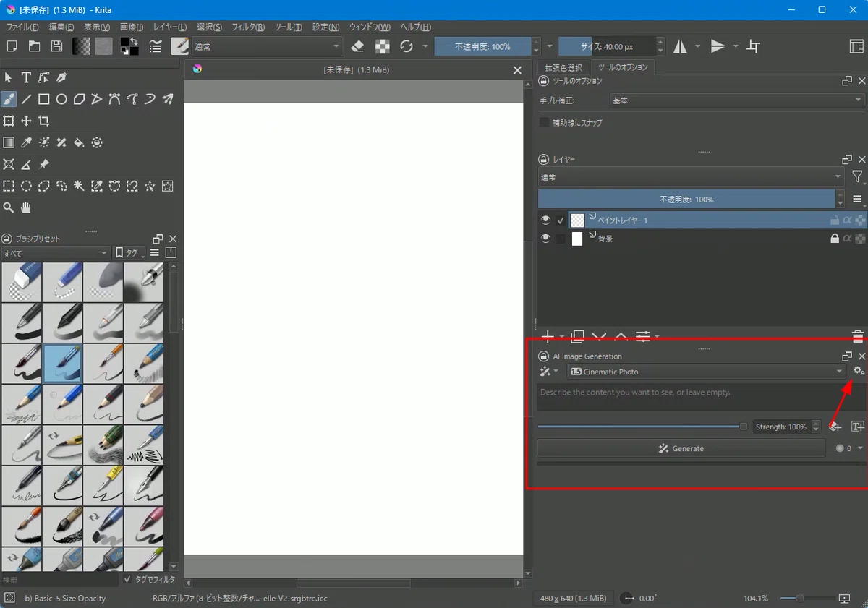This screenshot has width=868, height=608.
Task: Enable 補助線にスナップ checkbox
Action: pyautogui.click(x=545, y=123)
